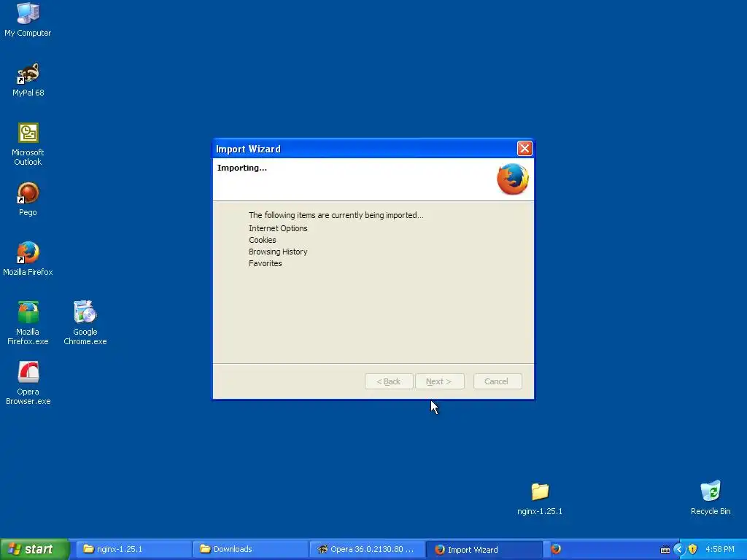Viewport: 747px width, 560px height.
Task: Select the Recycle Bin icon
Action: coord(711,498)
